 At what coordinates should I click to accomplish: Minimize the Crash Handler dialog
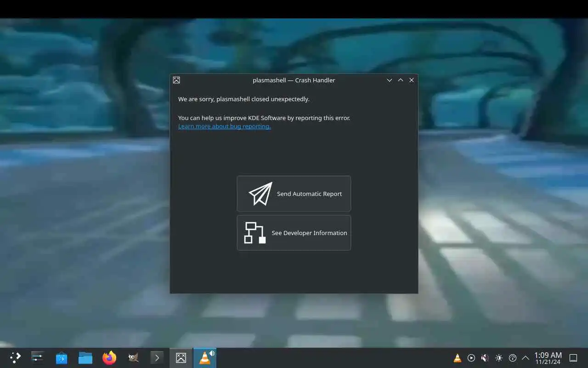(390, 80)
